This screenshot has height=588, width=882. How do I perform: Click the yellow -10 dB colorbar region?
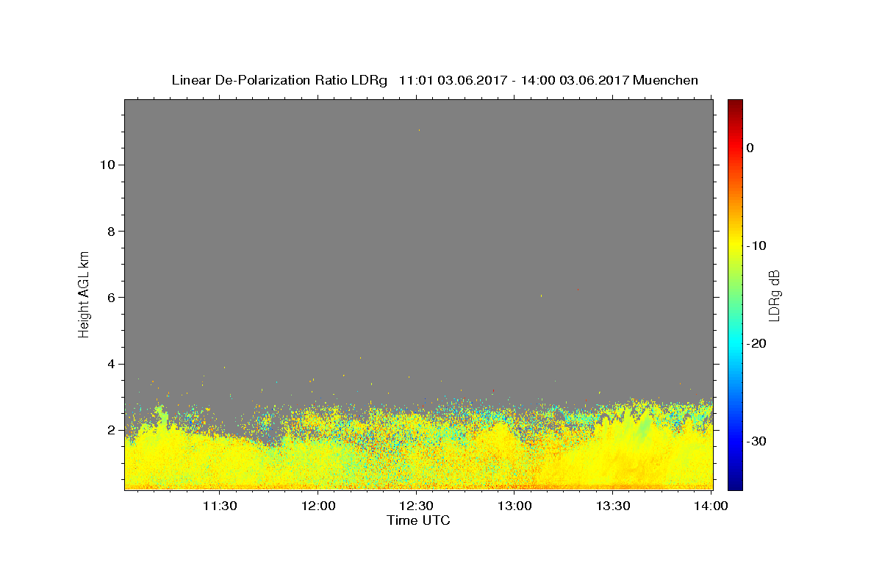point(735,245)
